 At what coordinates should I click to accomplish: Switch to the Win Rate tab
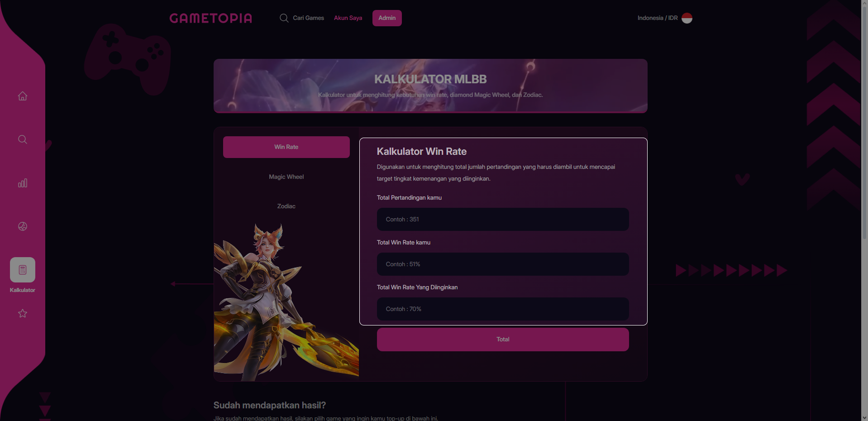pyautogui.click(x=286, y=147)
